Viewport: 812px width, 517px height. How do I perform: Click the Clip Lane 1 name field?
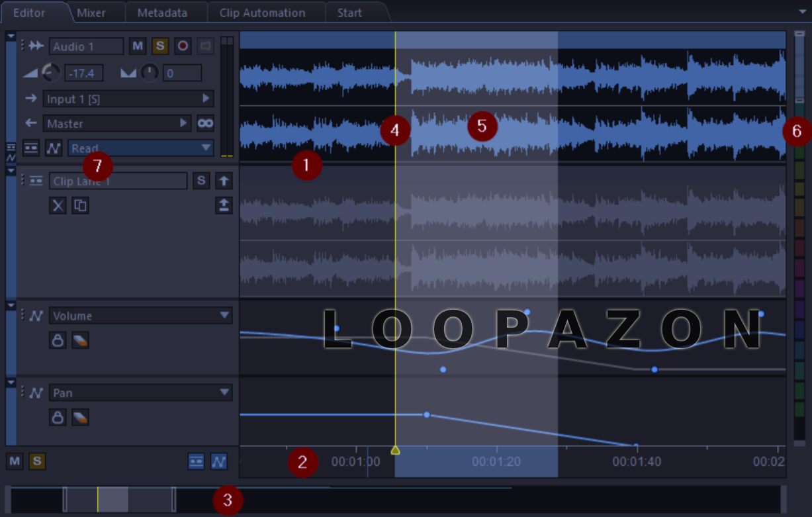coord(118,181)
